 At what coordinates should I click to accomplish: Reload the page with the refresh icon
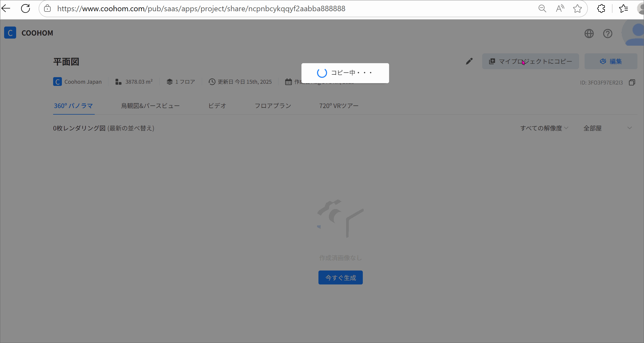(x=25, y=8)
